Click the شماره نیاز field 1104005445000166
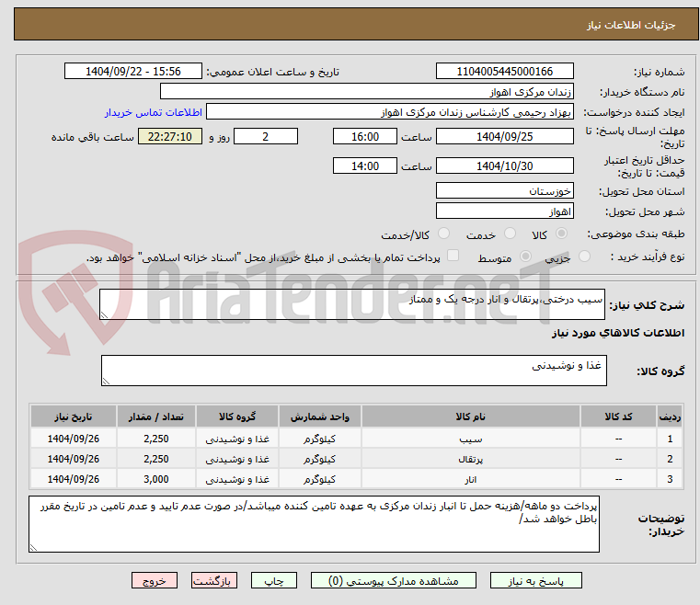Image resolution: width=700 pixels, height=605 pixels. point(504,72)
